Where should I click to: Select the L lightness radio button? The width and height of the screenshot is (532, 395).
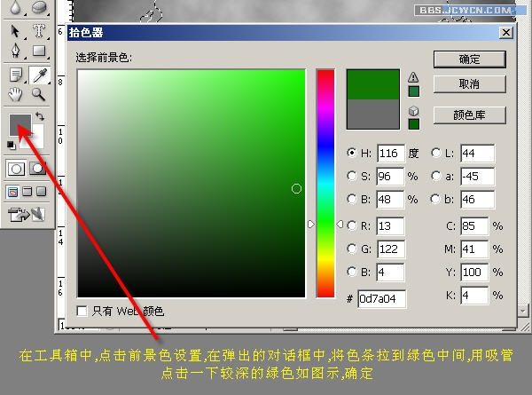click(x=435, y=153)
